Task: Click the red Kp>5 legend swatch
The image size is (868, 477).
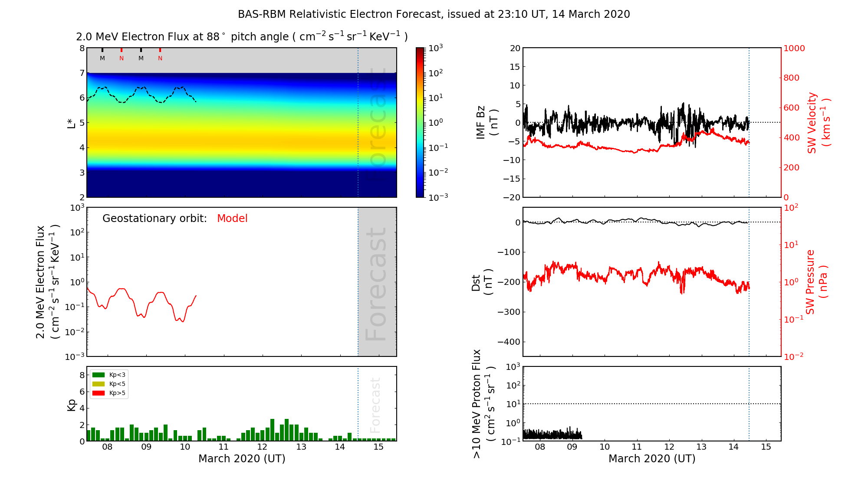Action: (x=99, y=393)
